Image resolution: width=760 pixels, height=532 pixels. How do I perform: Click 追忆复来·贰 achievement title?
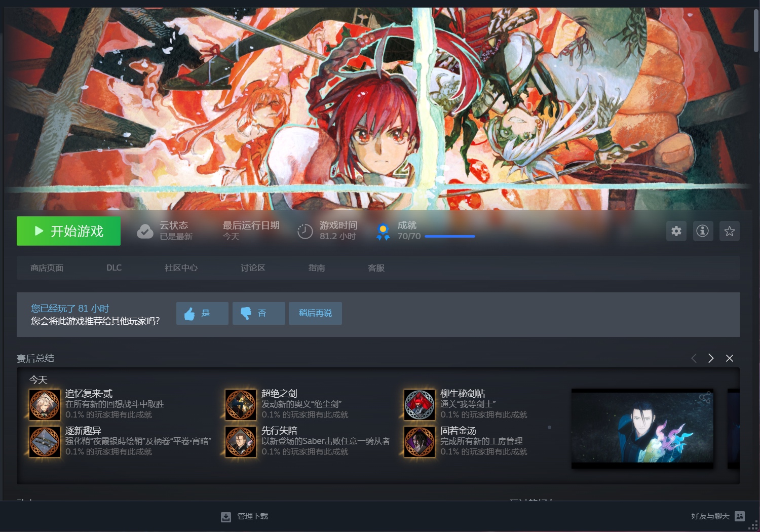(x=89, y=393)
